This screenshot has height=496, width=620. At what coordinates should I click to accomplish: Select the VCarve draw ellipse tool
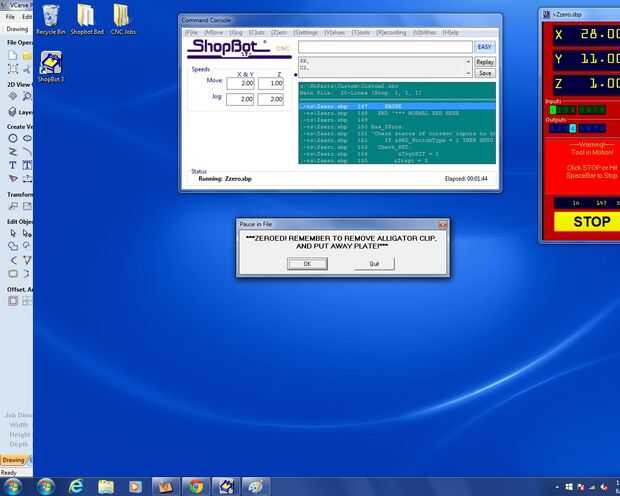[x=27, y=138]
